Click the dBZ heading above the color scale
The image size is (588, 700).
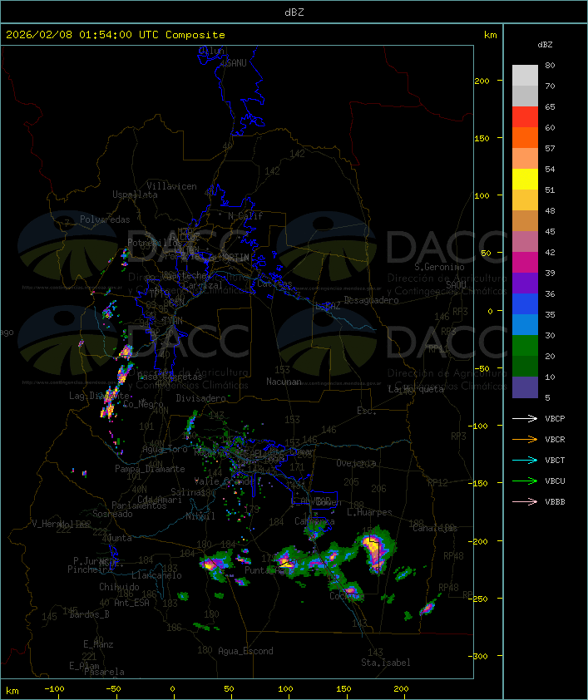[x=545, y=45]
